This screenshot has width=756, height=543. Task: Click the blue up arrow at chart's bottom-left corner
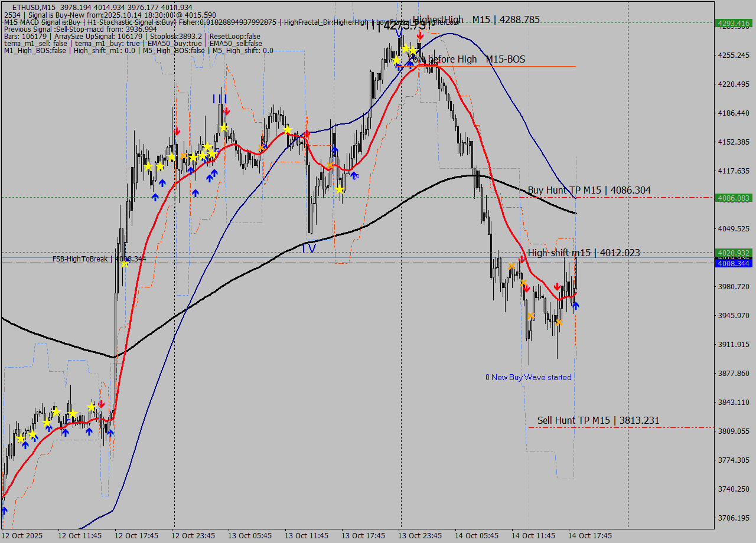[x=4, y=511]
